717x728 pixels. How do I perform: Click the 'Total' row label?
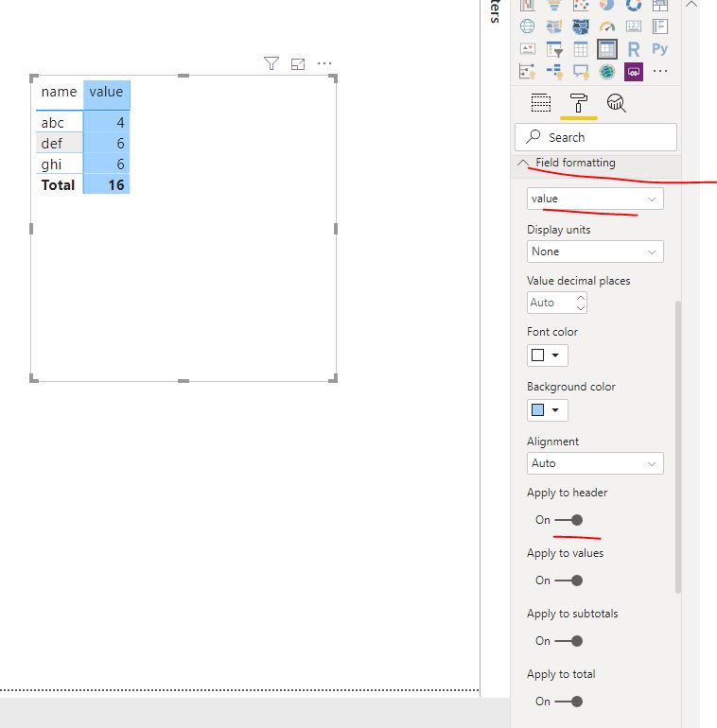click(x=58, y=185)
